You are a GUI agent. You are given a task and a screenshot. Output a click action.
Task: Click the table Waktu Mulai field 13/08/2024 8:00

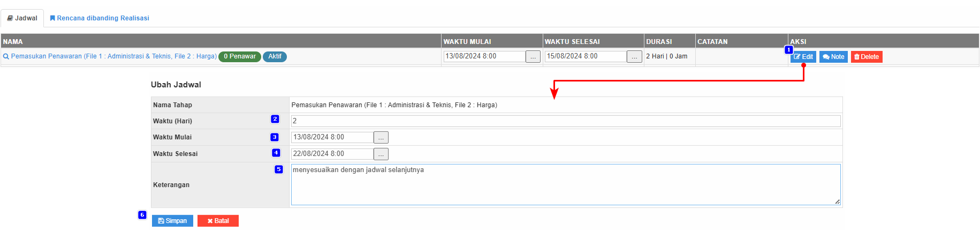(484, 56)
